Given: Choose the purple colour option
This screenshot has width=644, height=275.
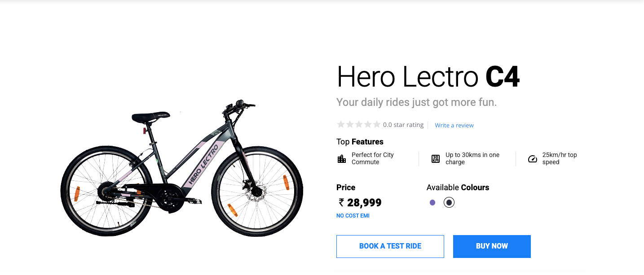Looking at the screenshot, I should (432, 203).
